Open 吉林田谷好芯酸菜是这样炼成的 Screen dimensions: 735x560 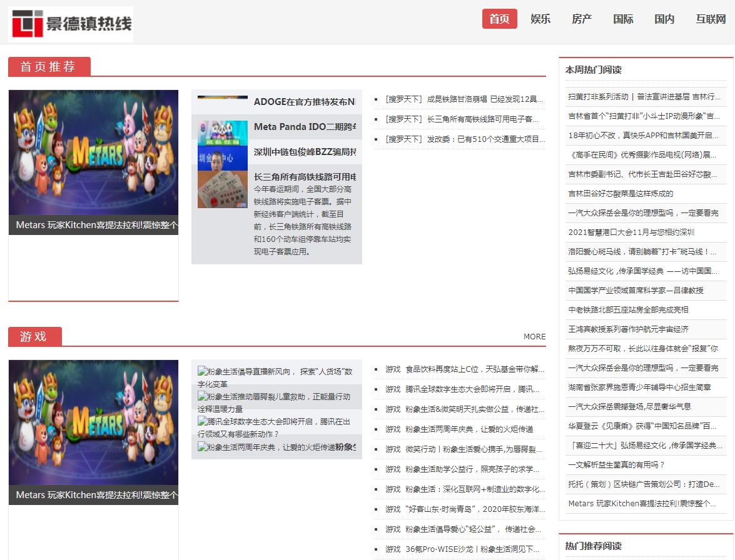coord(621,193)
